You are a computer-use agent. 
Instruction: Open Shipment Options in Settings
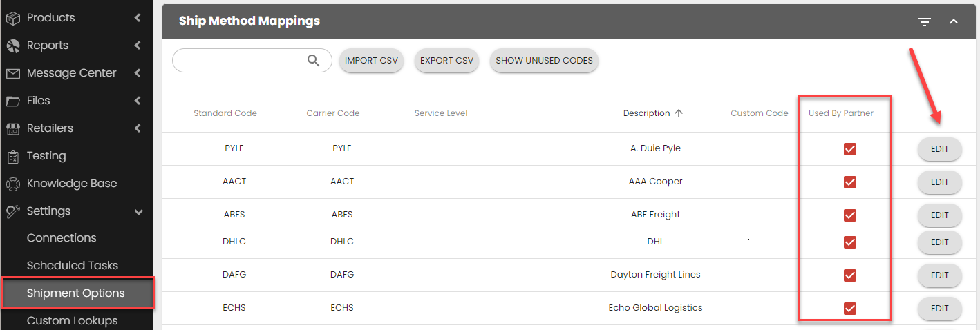[76, 293]
